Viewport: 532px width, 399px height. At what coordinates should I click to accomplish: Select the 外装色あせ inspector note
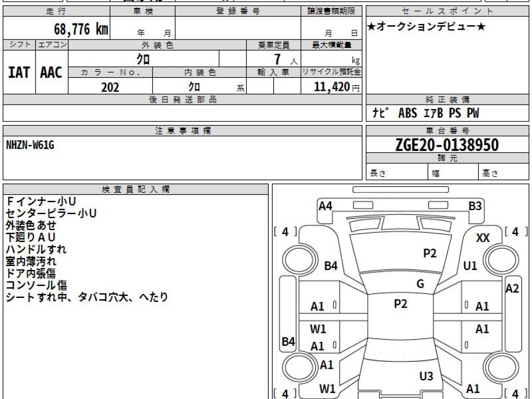pyautogui.click(x=31, y=225)
